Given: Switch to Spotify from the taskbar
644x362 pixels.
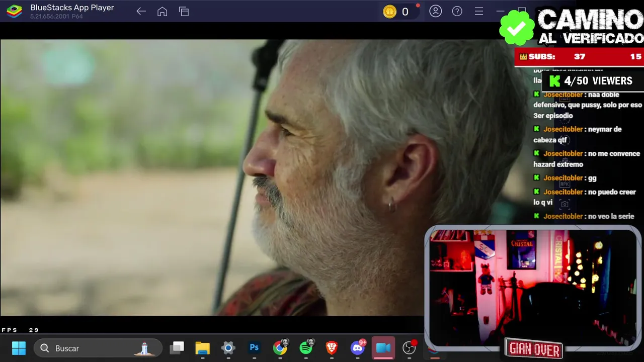Looking at the screenshot, I should 306,347.
